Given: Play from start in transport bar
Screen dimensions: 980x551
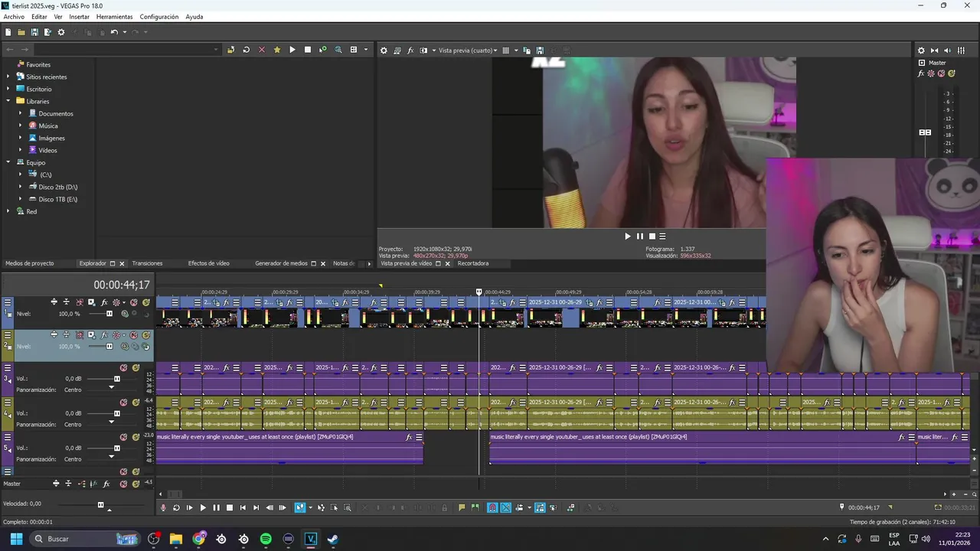Looking at the screenshot, I should coord(190,507).
